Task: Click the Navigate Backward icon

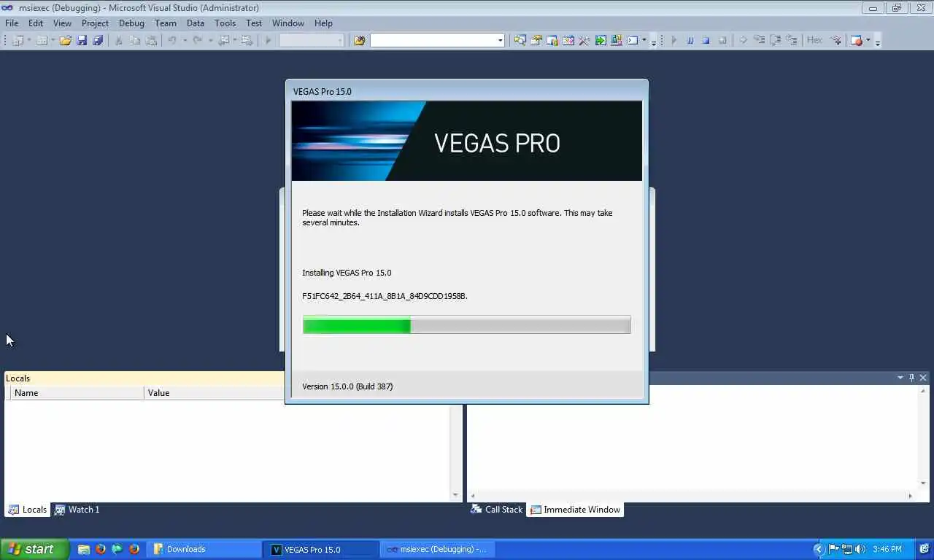Action: (x=223, y=40)
